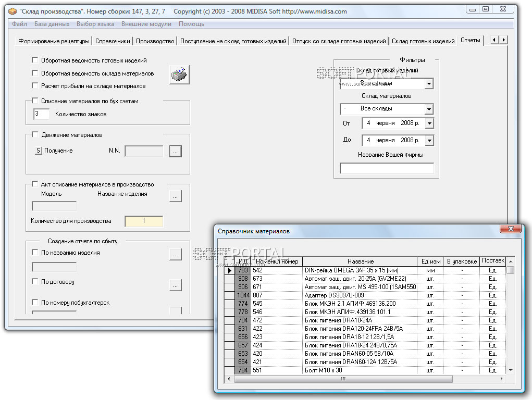The height and width of the screenshot is (400, 532).
Task: Switch to Справочники tab
Action: coord(113,41)
